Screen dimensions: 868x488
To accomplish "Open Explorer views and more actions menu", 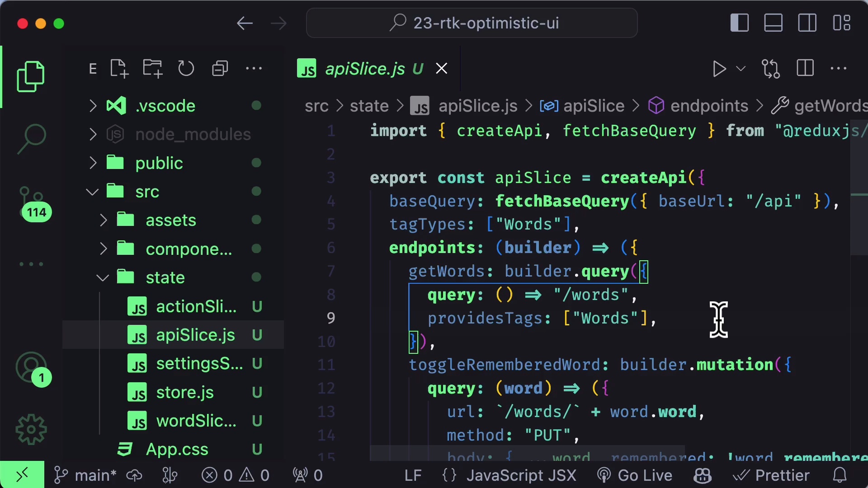I will [254, 69].
